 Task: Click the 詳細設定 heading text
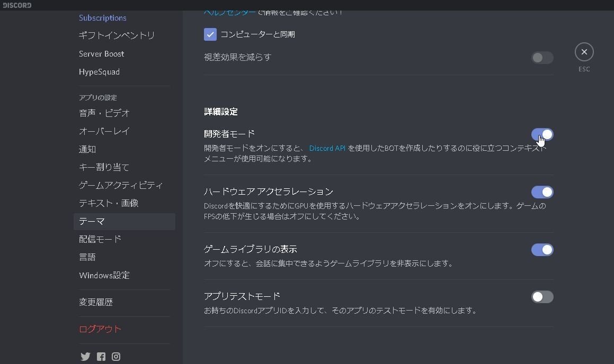[221, 112]
